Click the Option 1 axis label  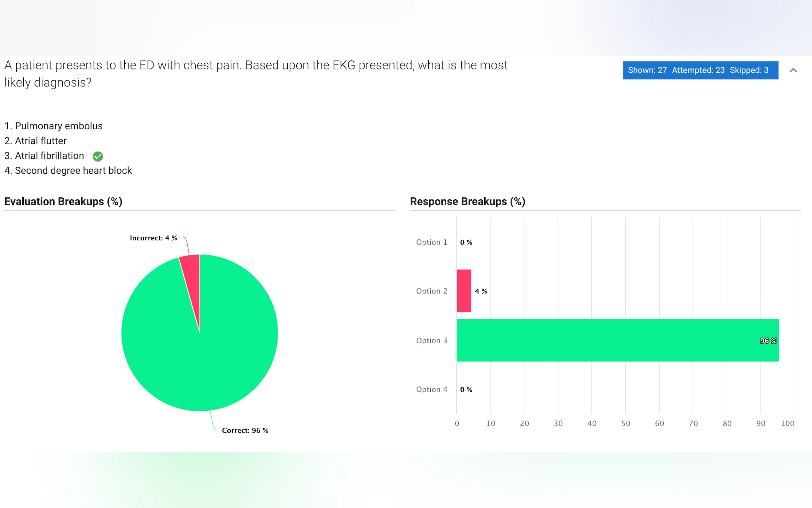click(432, 242)
